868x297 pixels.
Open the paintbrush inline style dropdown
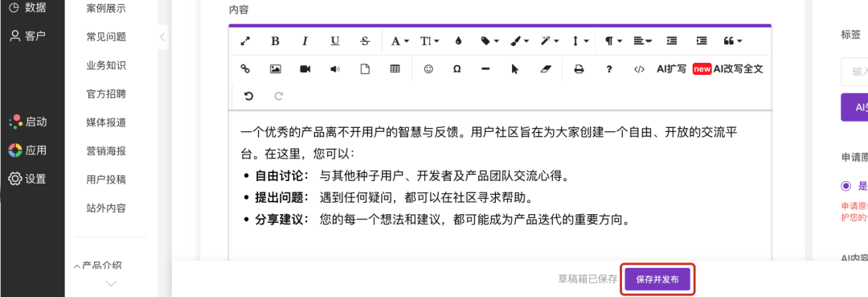click(519, 41)
